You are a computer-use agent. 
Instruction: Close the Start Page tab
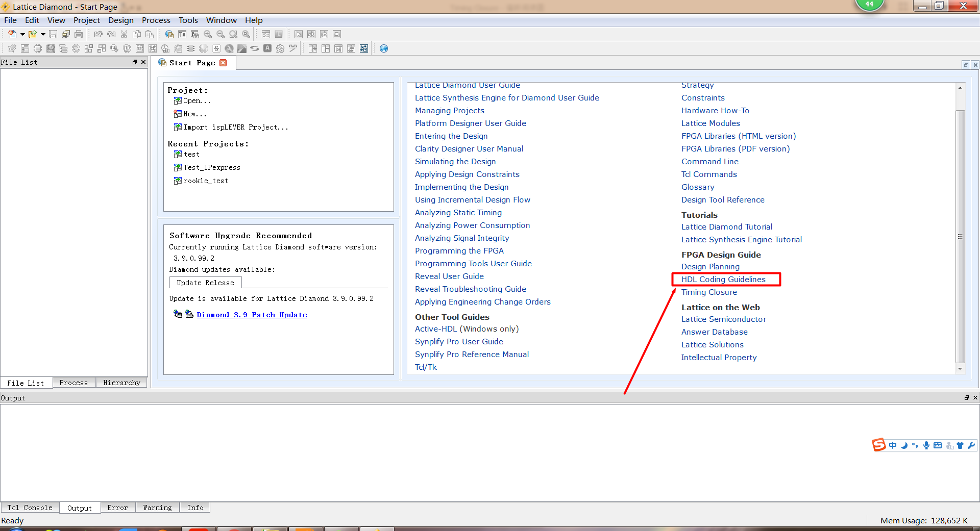(223, 63)
